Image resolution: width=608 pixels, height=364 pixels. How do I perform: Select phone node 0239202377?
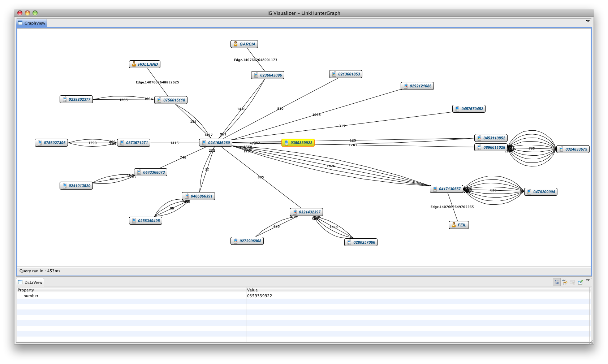[x=76, y=99]
